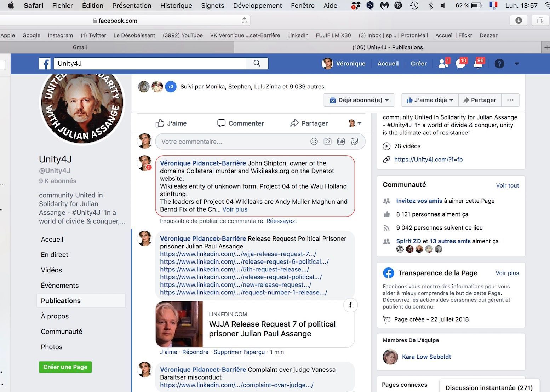The height and width of the screenshot is (392, 550).
Task: Open the bell notifications icon
Action: point(478,64)
